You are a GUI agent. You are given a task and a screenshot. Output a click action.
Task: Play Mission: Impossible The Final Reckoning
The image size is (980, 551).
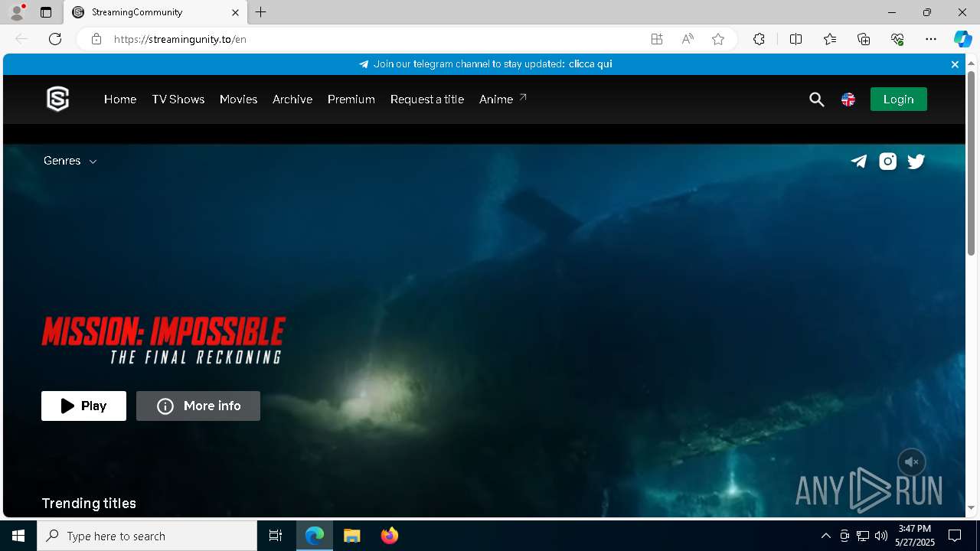(83, 406)
